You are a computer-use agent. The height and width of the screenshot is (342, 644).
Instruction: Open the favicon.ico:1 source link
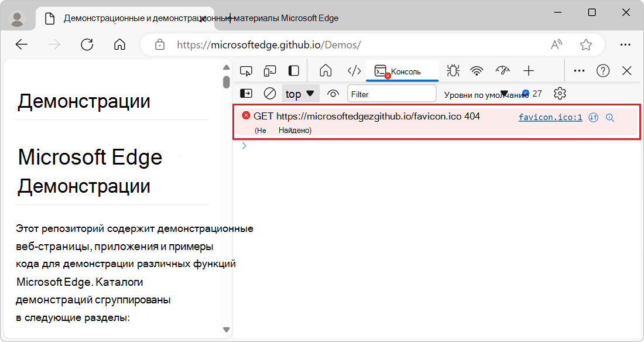550,117
